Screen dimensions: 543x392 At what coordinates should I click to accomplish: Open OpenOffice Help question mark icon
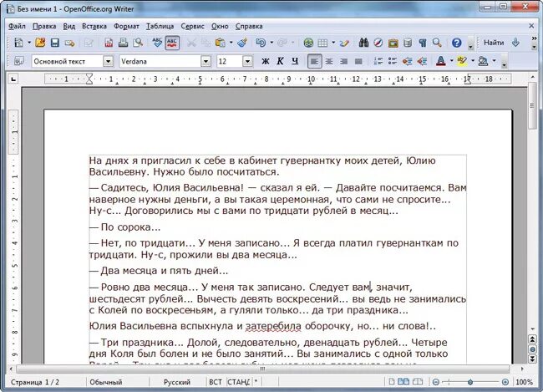click(456, 43)
